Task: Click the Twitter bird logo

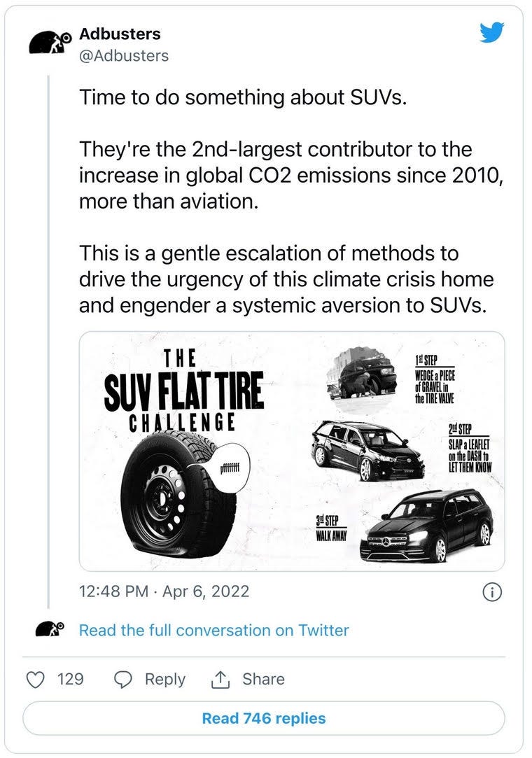Action: [492, 32]
